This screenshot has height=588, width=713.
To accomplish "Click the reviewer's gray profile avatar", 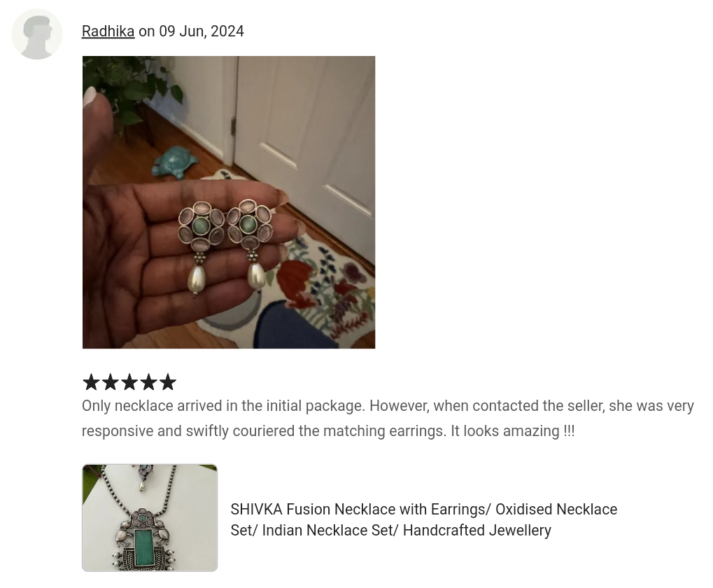I will [37, 34].
